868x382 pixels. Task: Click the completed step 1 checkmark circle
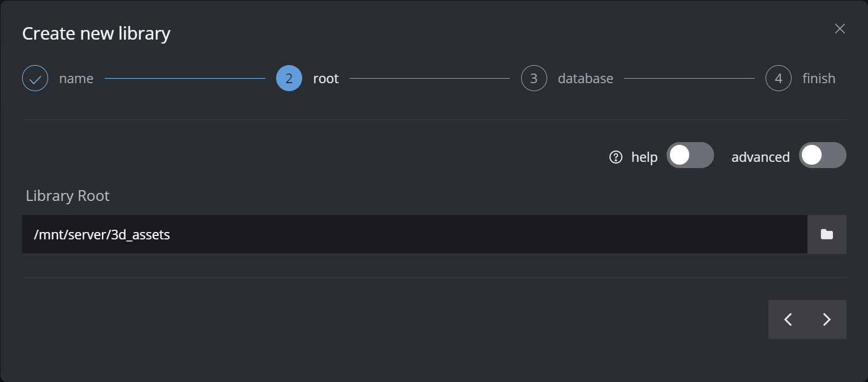pos(35,79)
